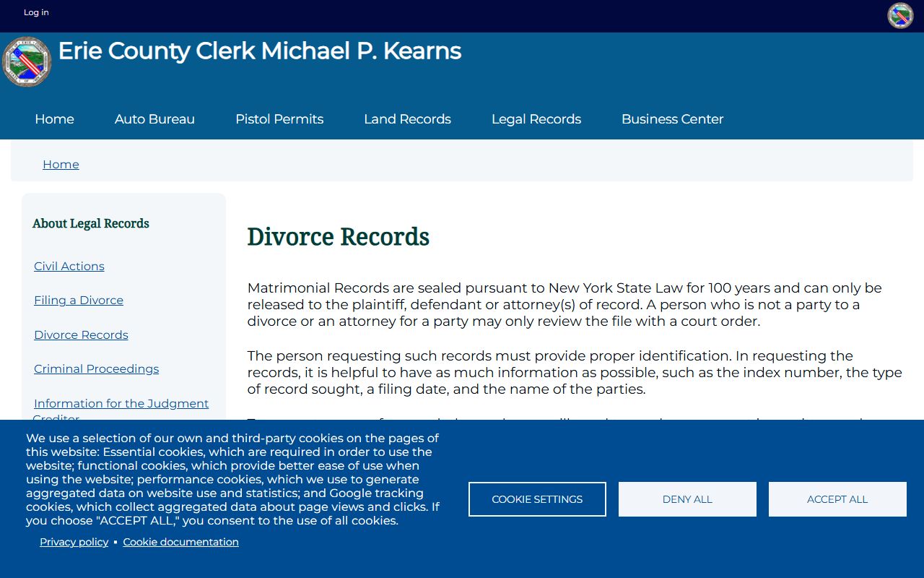This screenshot has width=924, height=578.
Task: Click the Divorce Records page heading
Action: [x=338, y=237]
